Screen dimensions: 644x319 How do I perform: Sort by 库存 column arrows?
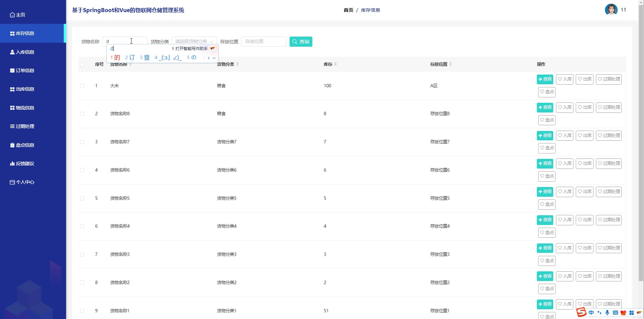[335, 64]
